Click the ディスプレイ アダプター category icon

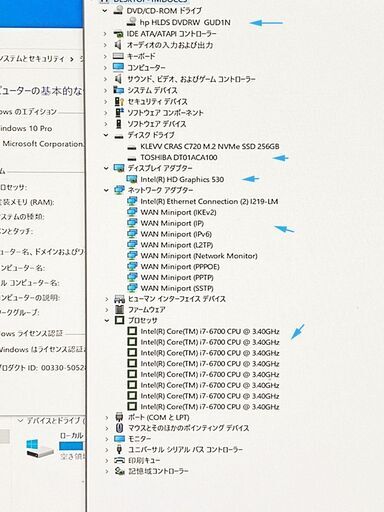pyautogui.click(x=119, y=168)
